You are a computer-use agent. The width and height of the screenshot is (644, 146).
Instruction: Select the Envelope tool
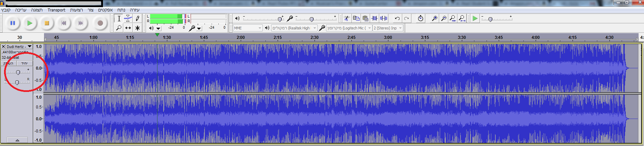pyautogui.click(x=128, y=19)
